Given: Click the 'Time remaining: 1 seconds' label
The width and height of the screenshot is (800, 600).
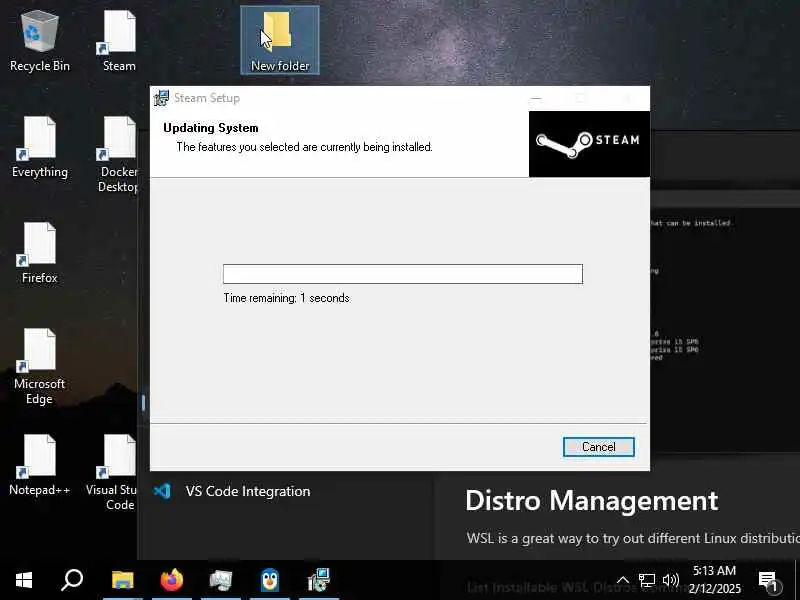Looking at the screenshot, I should click(286, 298).
